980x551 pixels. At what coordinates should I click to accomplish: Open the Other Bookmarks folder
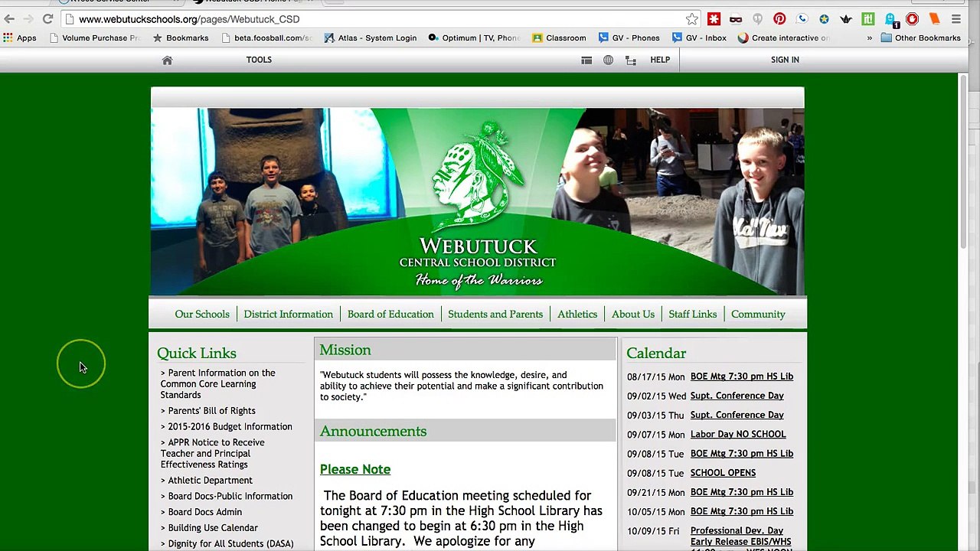click(920, 37)
